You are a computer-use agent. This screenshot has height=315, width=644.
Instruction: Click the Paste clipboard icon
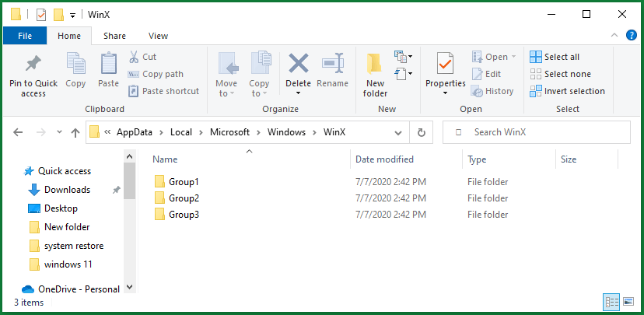[108, 64]
